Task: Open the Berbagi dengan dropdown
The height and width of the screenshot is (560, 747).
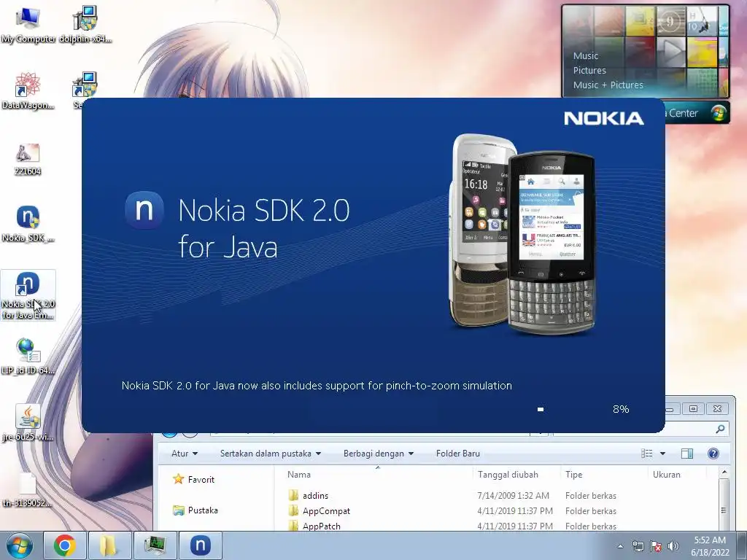Action: coord(379,454)
